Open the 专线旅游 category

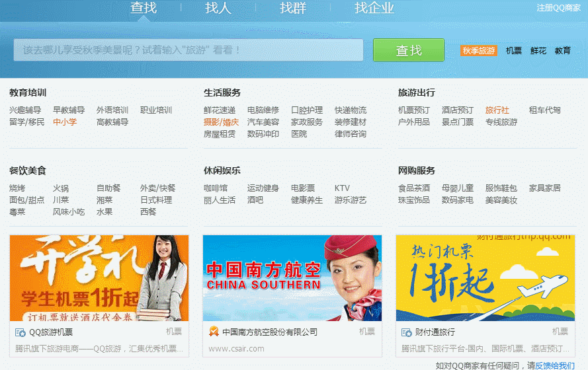(501, 122)
